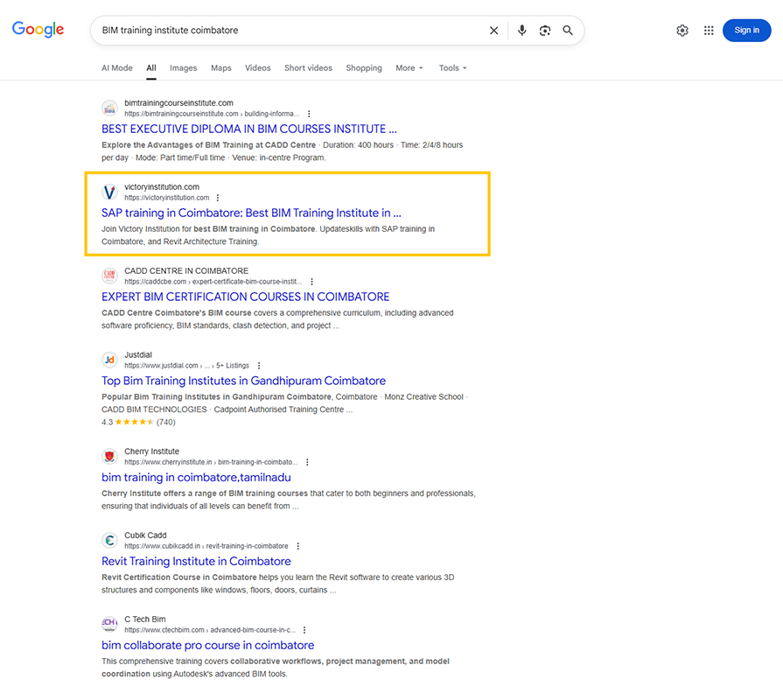Expand the More dropdown
The image size is (783, 700).
point(409,68)
